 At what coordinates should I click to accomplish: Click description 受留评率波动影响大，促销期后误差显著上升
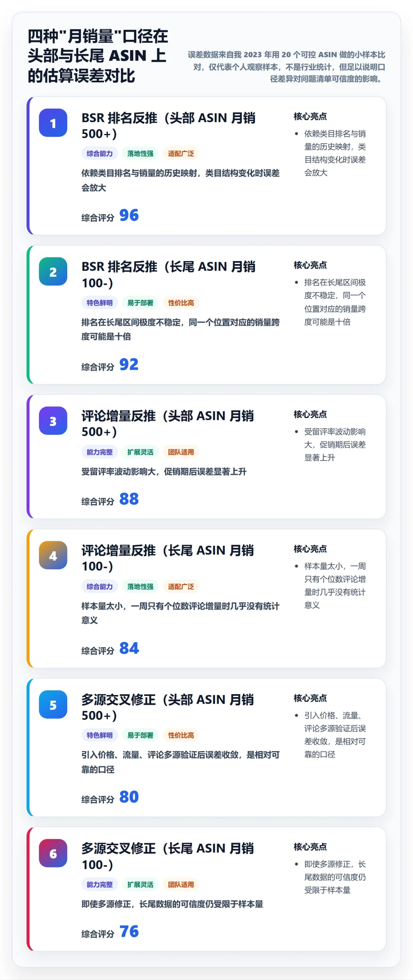pos(164,472)
